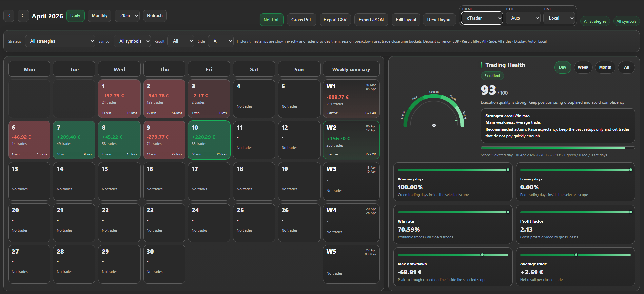Click the All strategies pill

[595, 21]
